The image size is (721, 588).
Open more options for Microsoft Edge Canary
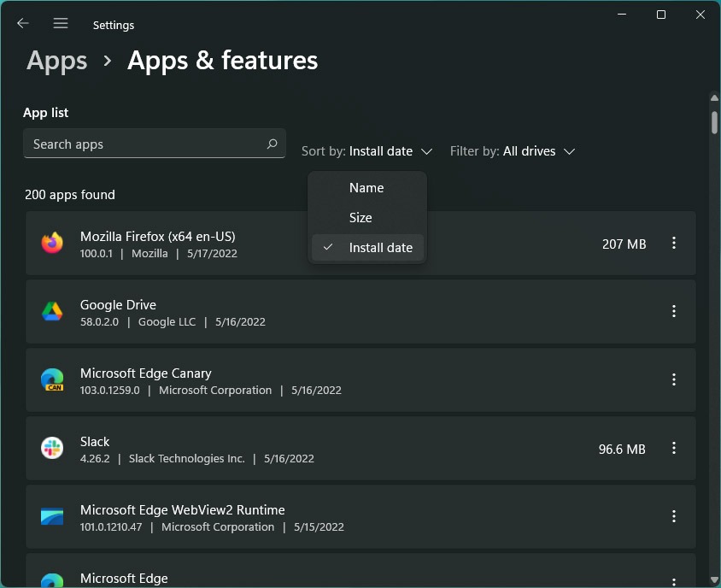click(x=674, y=380)
